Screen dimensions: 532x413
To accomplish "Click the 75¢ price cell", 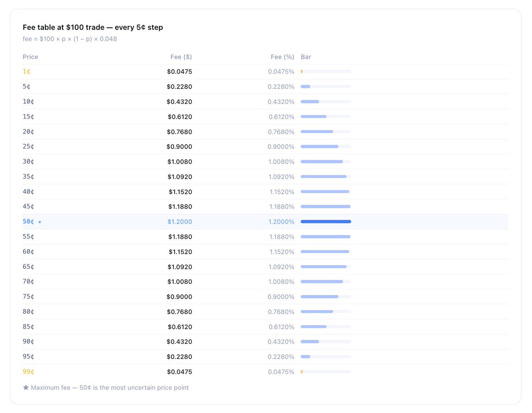I will (x=28, y=297).
